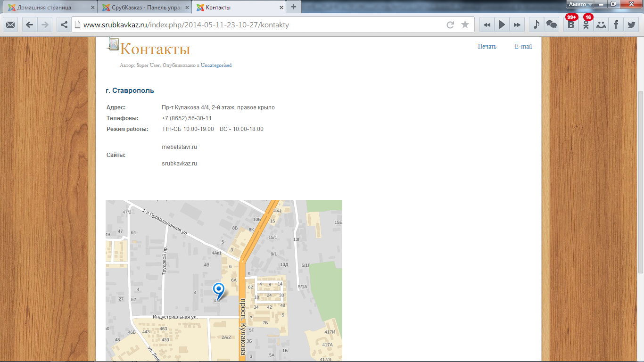Click the share icon beside address bar
The image size is (644, 362).
(64, 25)
